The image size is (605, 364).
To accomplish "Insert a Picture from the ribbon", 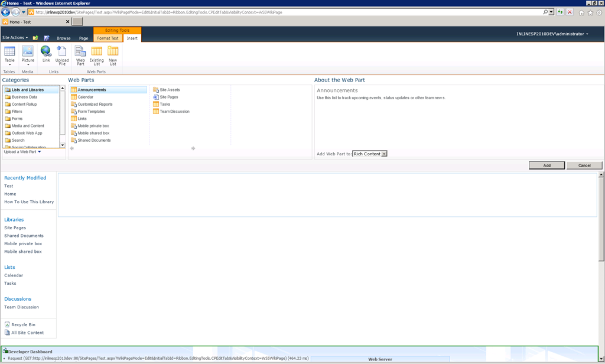I will click(x=28, y=54).
